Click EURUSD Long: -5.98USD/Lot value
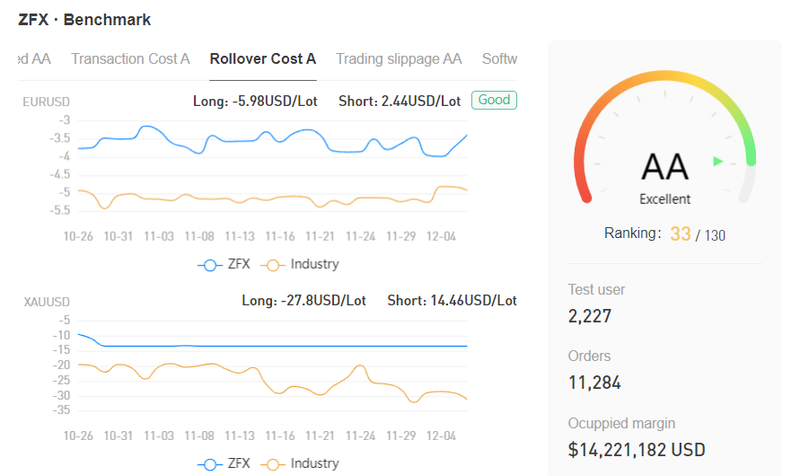 click(255, 101)
